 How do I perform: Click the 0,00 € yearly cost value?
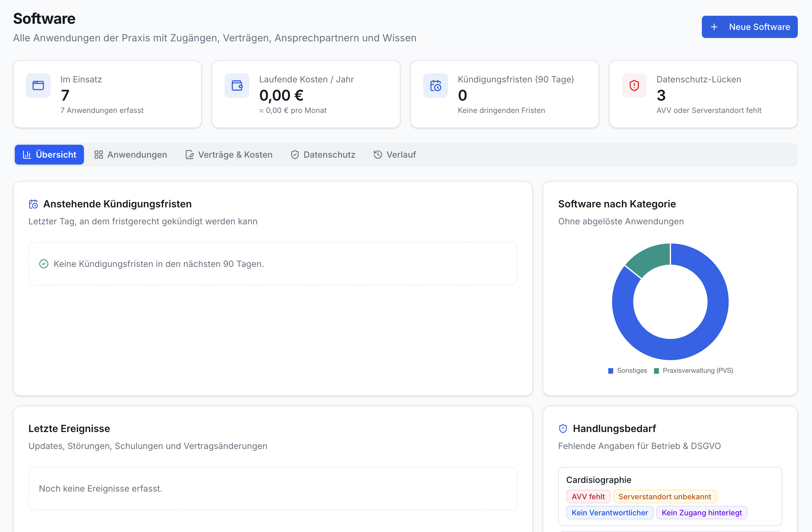(281, 95)
